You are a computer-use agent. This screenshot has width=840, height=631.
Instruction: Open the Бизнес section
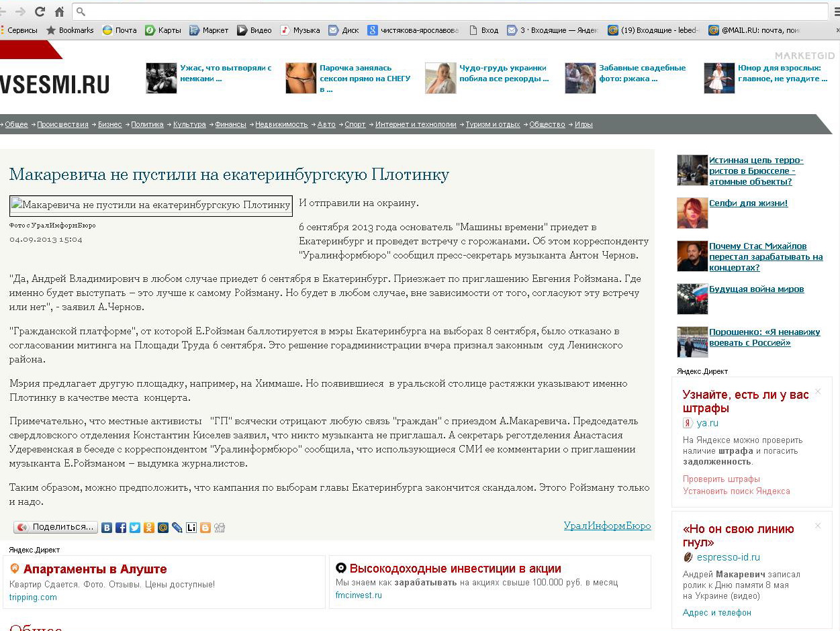[x=110, y=124]
